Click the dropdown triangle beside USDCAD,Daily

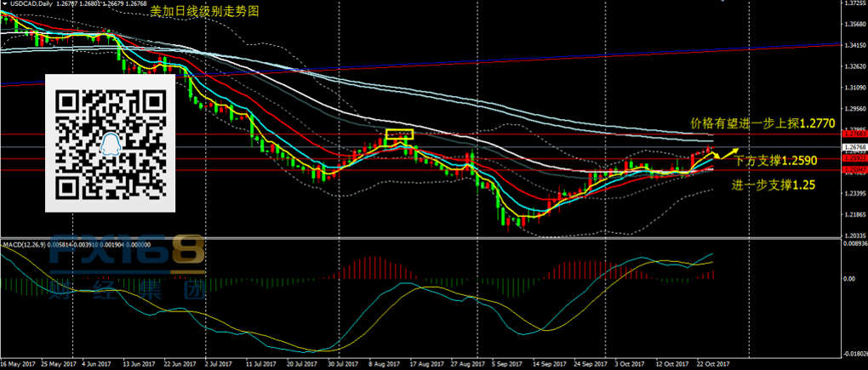[3, 4]
